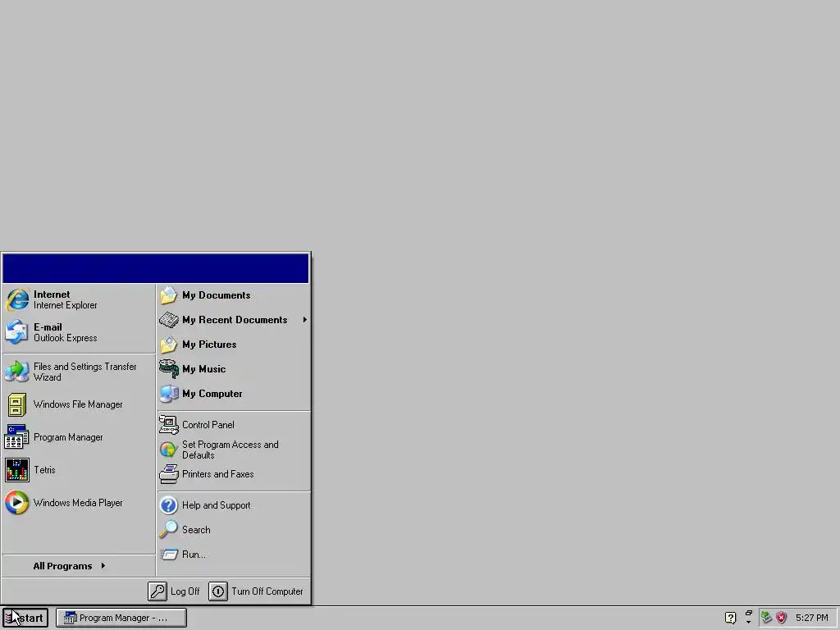Image resolution: width=840 pixels, height=630 pixels.
Task: Choose Windows File Manager text entry
Action: (78, 404)
